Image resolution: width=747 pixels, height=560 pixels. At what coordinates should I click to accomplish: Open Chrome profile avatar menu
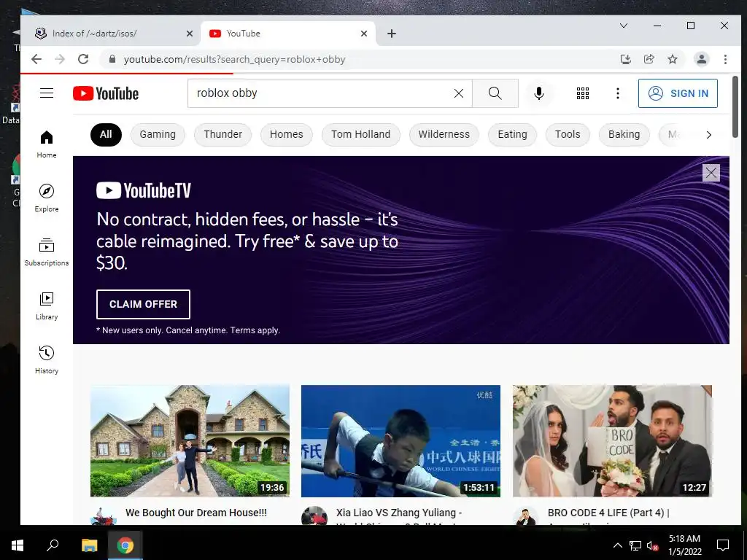click(x=701, y=59)
